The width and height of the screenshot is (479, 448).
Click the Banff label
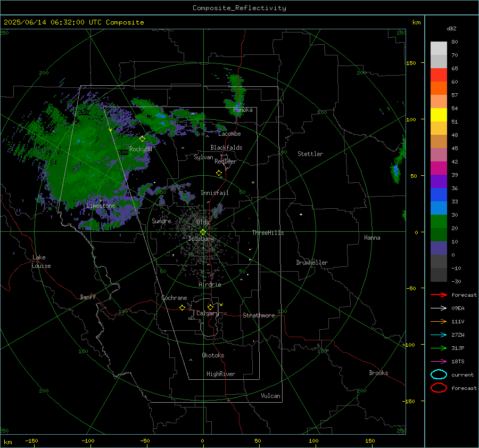coord(88,297)
